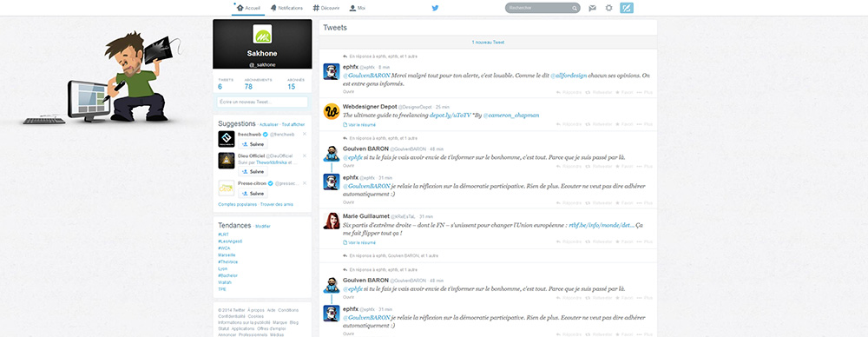Reply to the ephfx 8 min tweet
The image size is (868, 337).
click(x=569, y=93)
